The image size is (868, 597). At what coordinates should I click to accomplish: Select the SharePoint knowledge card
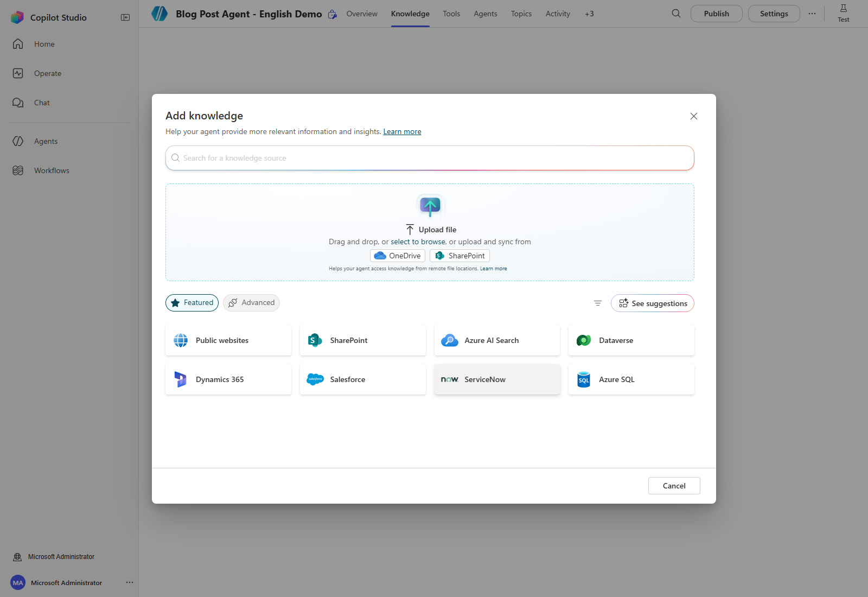pyautogui.click(x=363, y=340)
